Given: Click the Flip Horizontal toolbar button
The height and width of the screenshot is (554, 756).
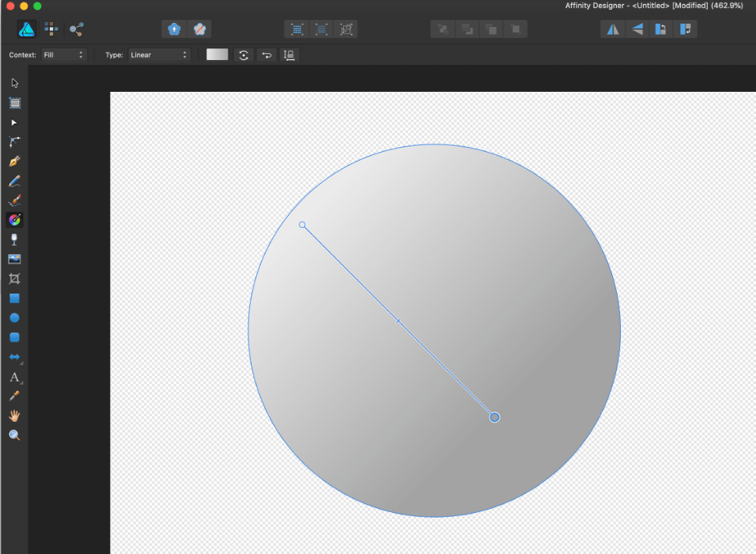Looking at the screenshot, I should tap(613, 29).
